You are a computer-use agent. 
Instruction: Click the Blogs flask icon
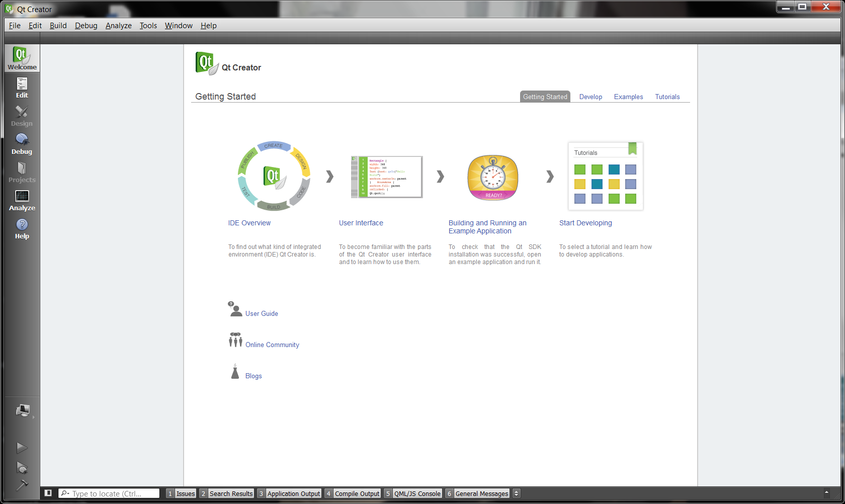pos(235,371)
